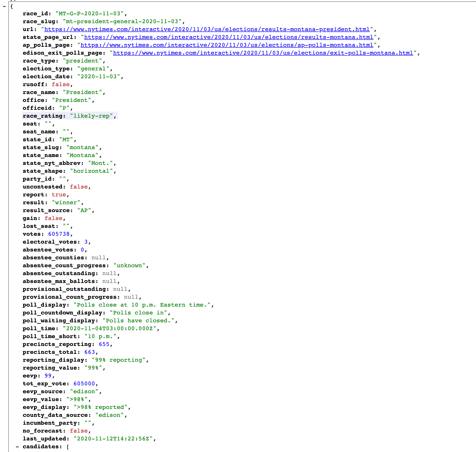The image size is (476, 452).
Task: Open the ap-polls-montana.html link
Action: pos(227,45)
